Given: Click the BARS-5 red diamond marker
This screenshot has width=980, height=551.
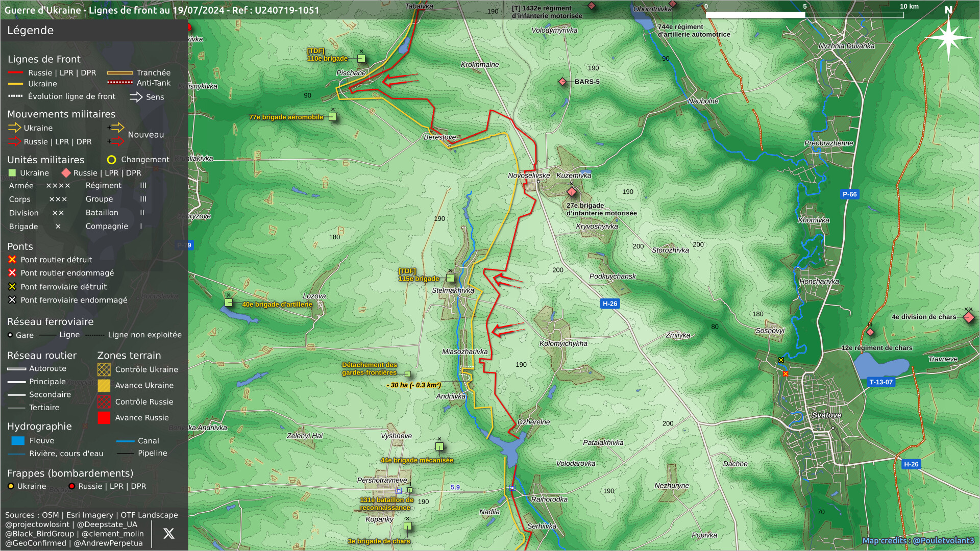Looking at the screenshot, I should (562, 82).
